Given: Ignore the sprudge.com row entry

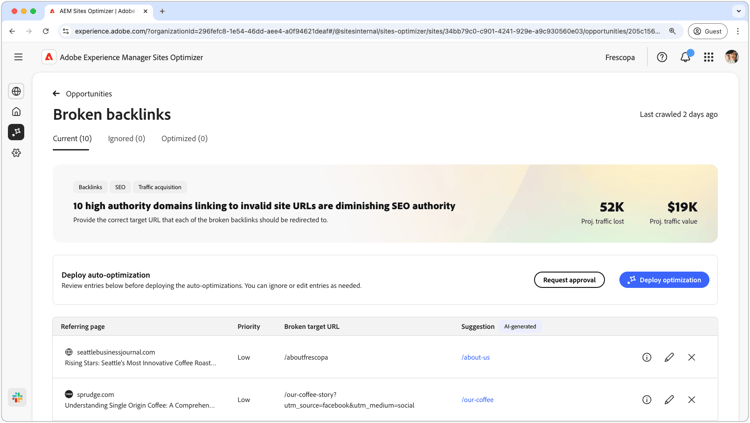Looking at the screenshot, I should (692, 400).
